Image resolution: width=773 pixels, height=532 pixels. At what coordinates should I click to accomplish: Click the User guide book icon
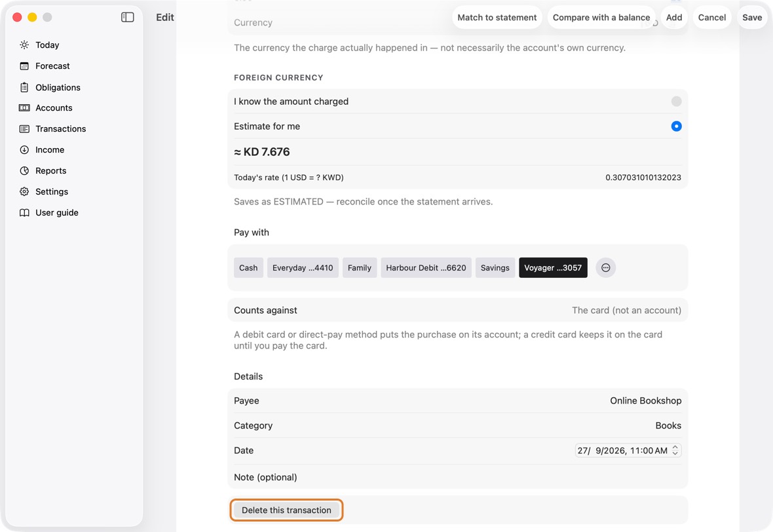[24, 212]
